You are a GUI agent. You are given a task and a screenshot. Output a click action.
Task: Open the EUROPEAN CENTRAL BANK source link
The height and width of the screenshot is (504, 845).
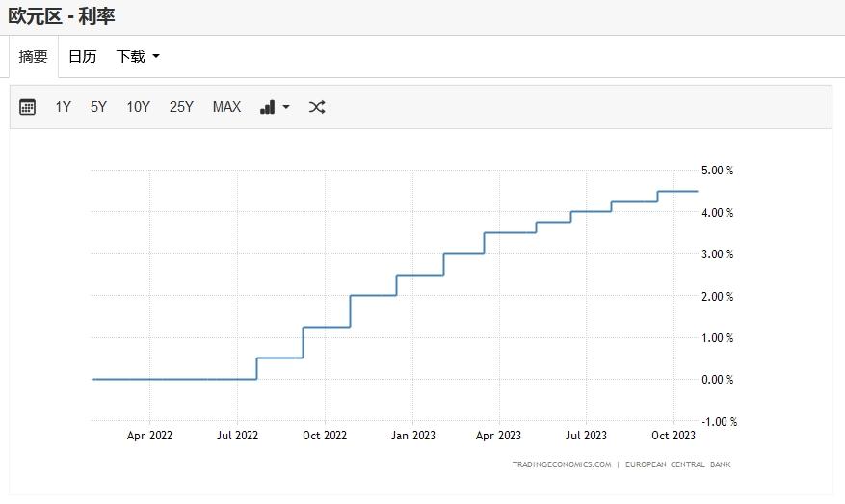(678, 464)
